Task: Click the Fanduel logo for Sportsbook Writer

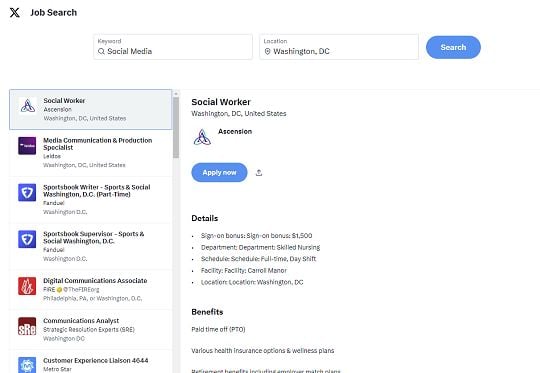Action: click(27, 193)
